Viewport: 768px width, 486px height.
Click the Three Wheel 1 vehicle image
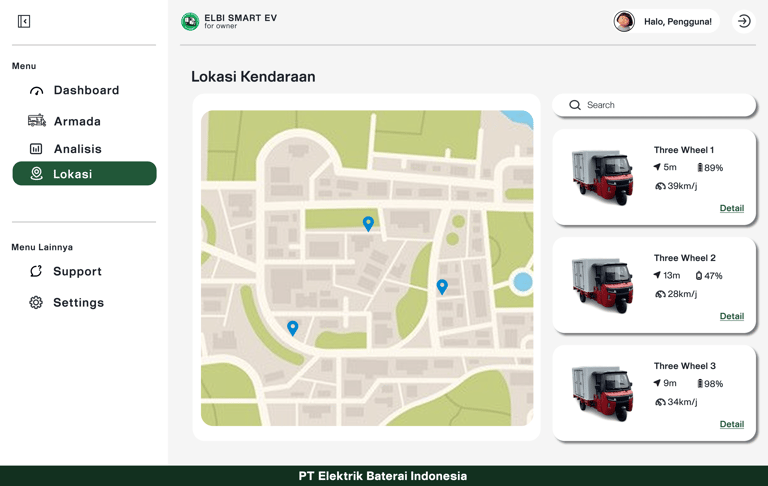tap(602, 177)
